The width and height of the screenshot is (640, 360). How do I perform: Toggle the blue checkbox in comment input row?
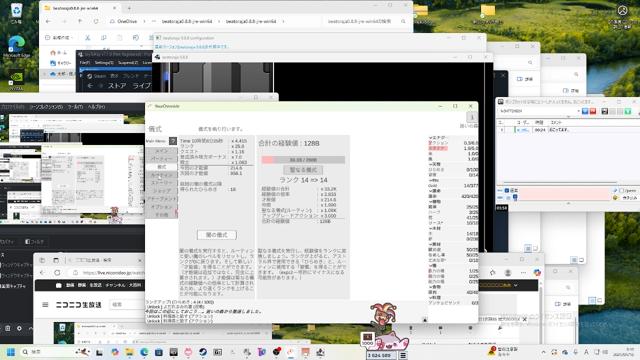click(x=507, y=191)
